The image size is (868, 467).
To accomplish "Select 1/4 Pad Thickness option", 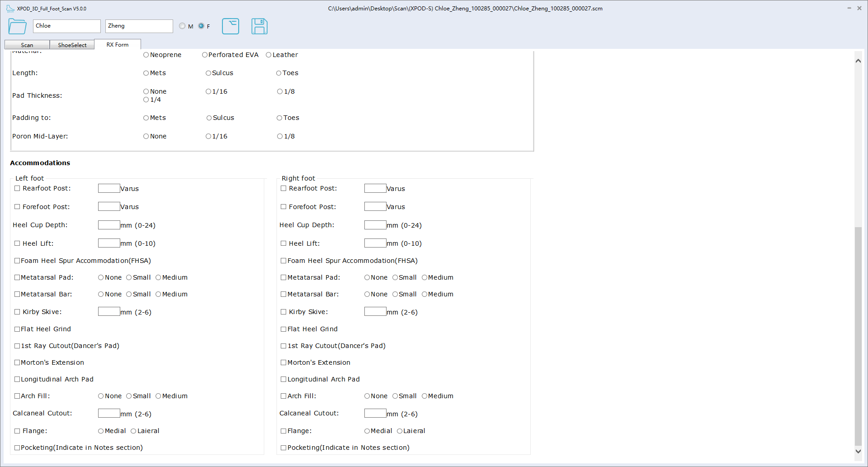I will coord(146,100).
